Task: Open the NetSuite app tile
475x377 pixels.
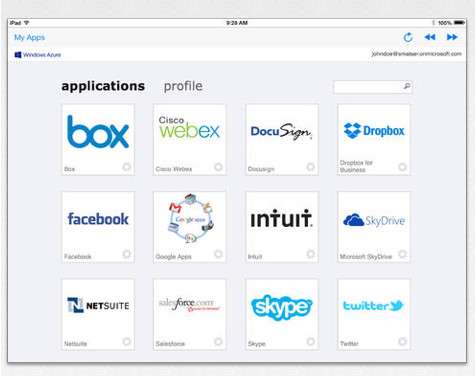Action: point(98,314)
